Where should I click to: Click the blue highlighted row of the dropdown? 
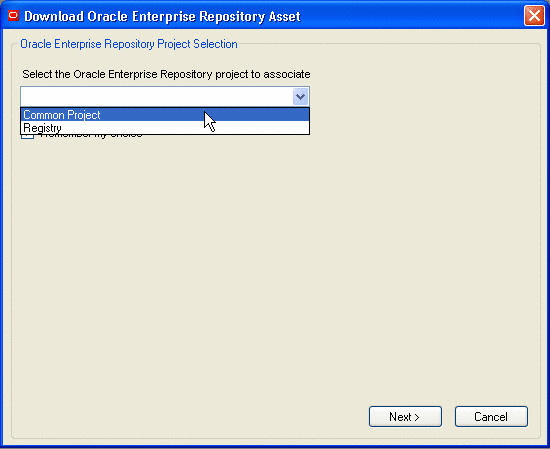pyautogui.click(x=165, y=115)
